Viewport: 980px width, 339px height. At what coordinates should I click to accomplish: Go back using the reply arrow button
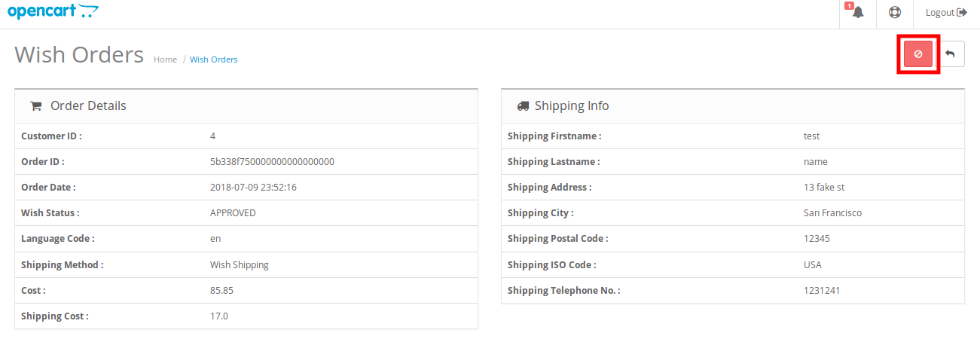pyautogui.click(x=950, y=54)
